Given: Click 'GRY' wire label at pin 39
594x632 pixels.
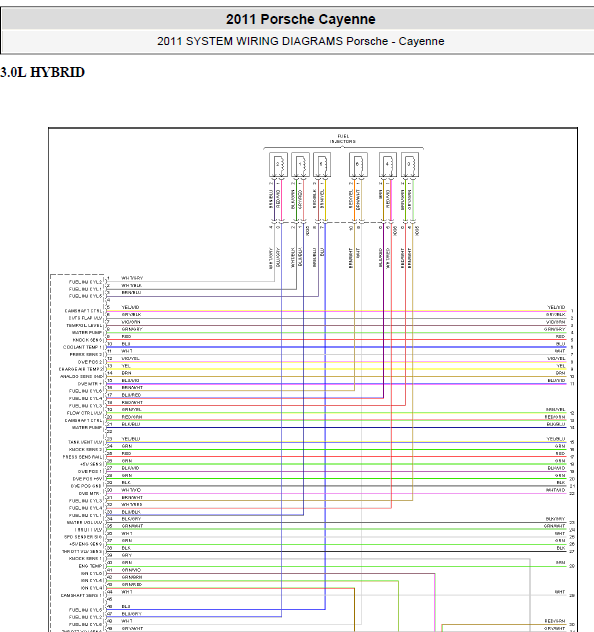Looking at the screenshot, I should pos(127,555).
